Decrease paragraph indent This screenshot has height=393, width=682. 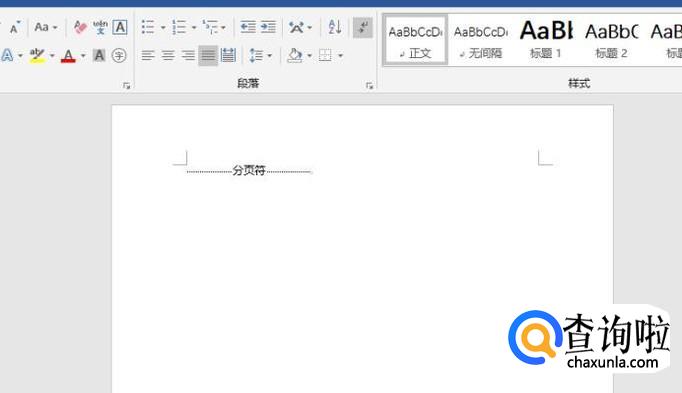(x=248, y=27)
